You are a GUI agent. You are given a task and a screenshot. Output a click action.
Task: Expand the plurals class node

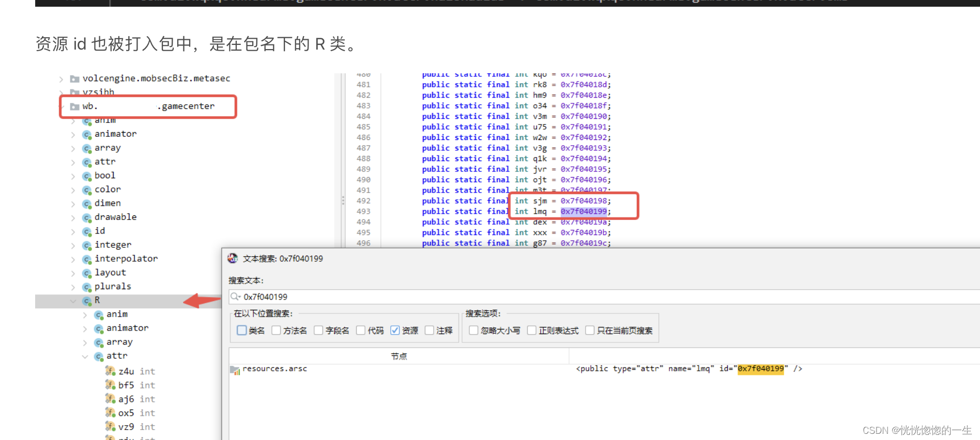click(73, 288)
